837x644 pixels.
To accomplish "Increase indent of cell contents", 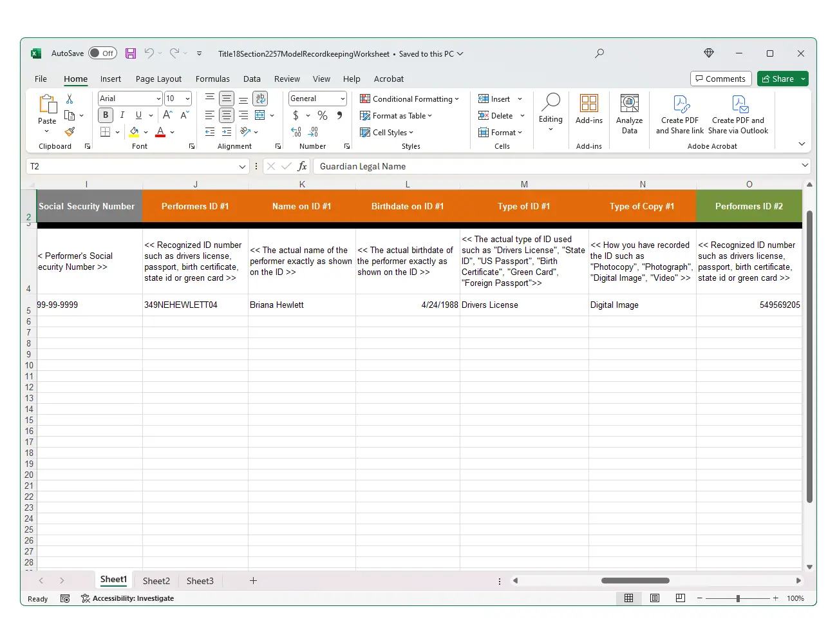I will (x=227, y=132).
